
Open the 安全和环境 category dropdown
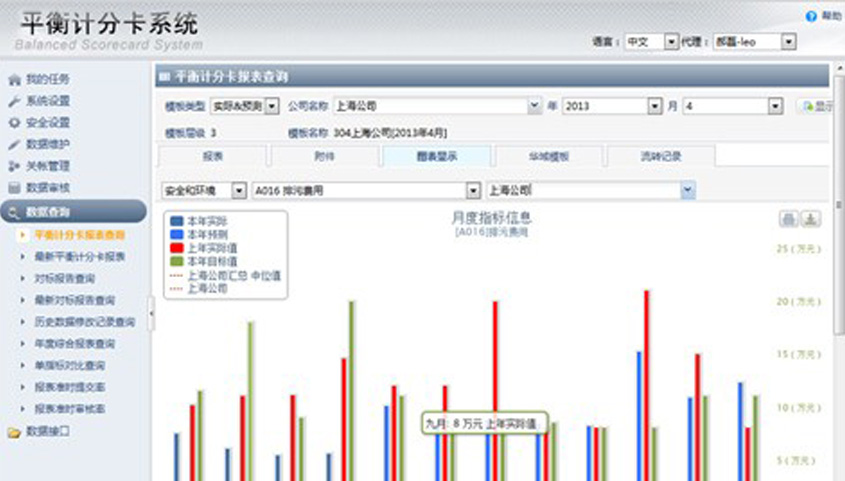[239, 190]
